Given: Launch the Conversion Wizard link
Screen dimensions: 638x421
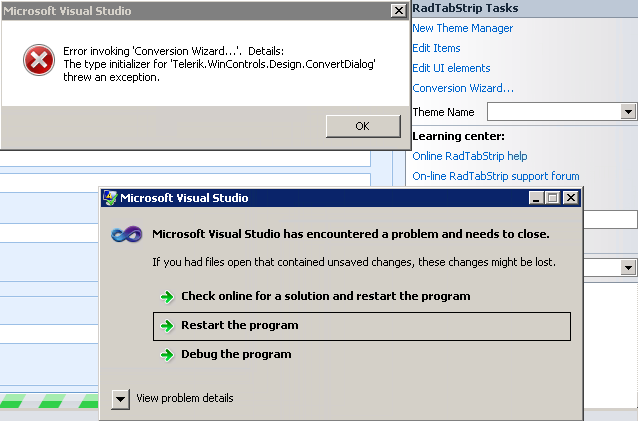Looking at the screenshot, I should point(463,88).
